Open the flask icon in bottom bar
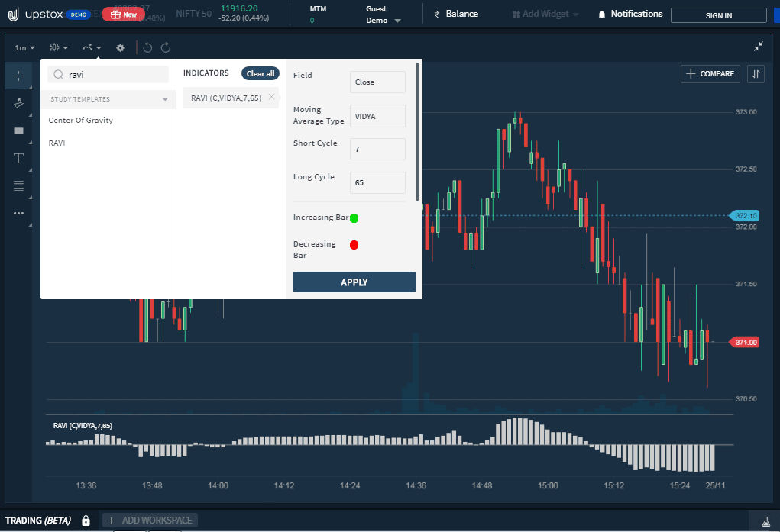Screen dimensions: 780x532 pyautogui.click(x=766, y=521)
